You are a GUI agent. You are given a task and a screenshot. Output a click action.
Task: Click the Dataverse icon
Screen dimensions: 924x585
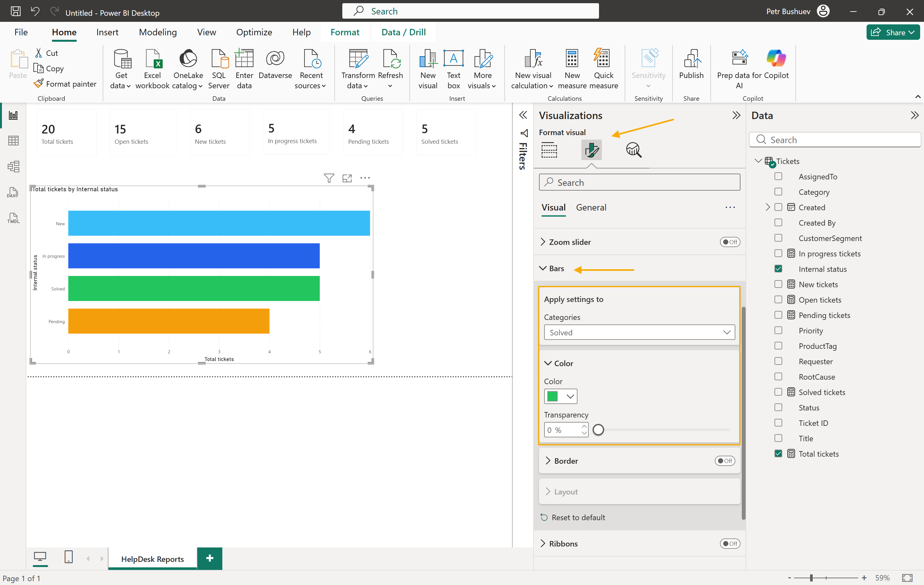pyautogui.click(x=275, y=59)
